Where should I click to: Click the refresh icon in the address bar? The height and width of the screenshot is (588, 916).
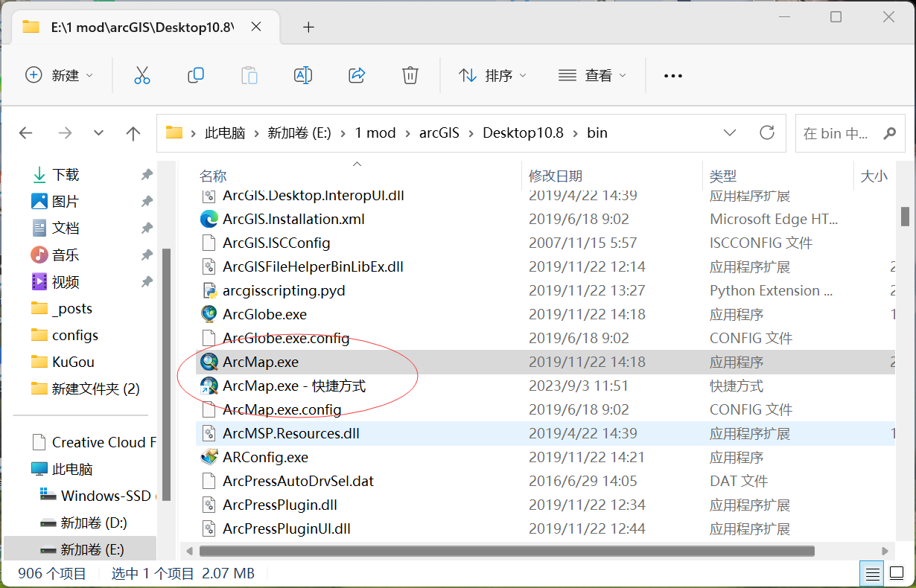(x=767, y=132)
